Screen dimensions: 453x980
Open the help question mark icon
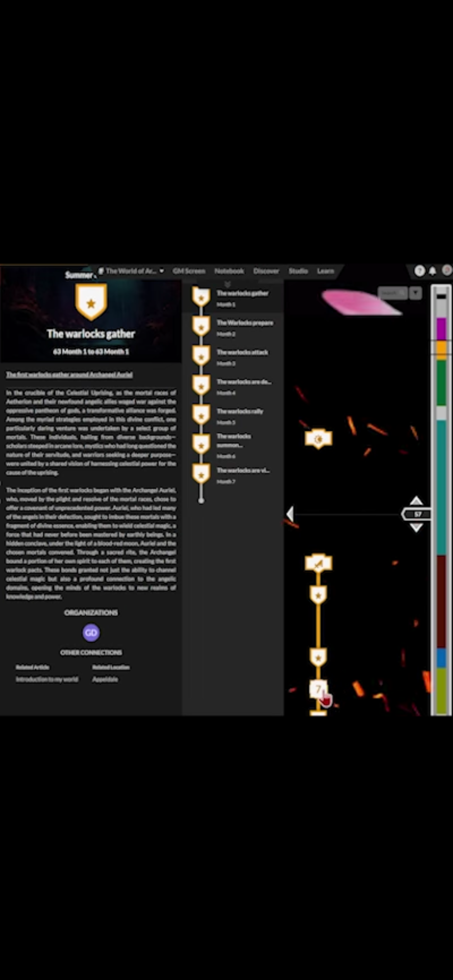(x=419, y=271)
